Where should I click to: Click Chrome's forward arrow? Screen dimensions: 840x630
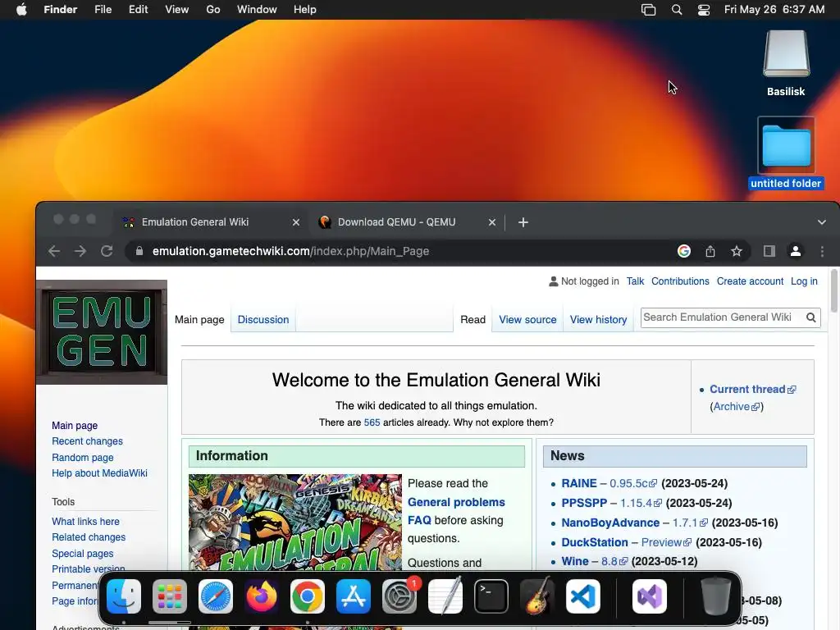(80, 251)
